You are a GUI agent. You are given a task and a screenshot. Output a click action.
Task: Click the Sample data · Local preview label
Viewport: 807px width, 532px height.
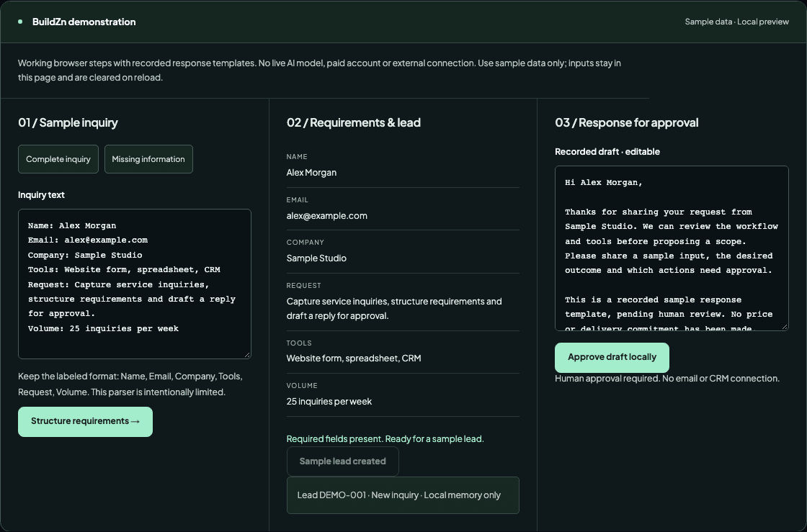tap(736, 22)
